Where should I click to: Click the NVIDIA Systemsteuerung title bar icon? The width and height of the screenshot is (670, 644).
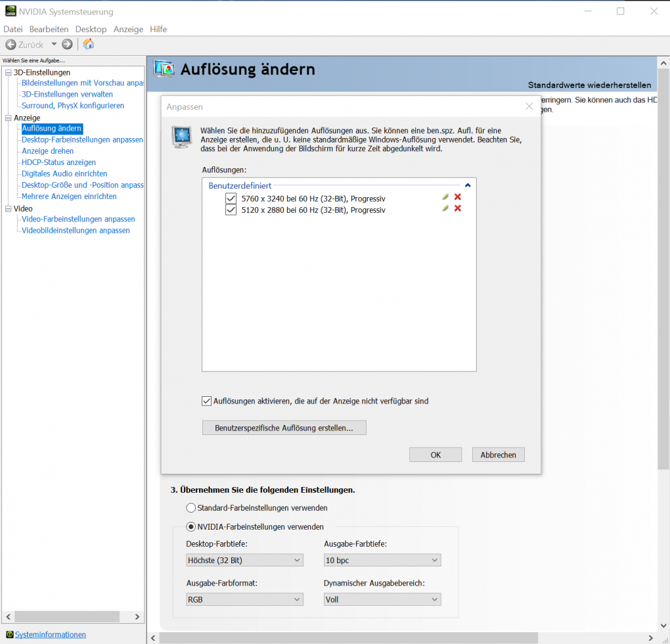point(11,11)
